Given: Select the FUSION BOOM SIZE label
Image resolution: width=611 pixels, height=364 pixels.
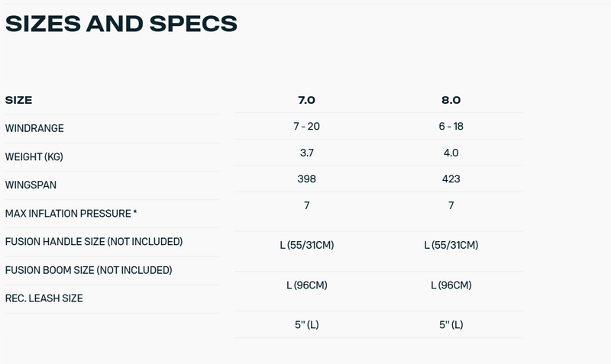Looking at the screenshot, I should 89,269.
